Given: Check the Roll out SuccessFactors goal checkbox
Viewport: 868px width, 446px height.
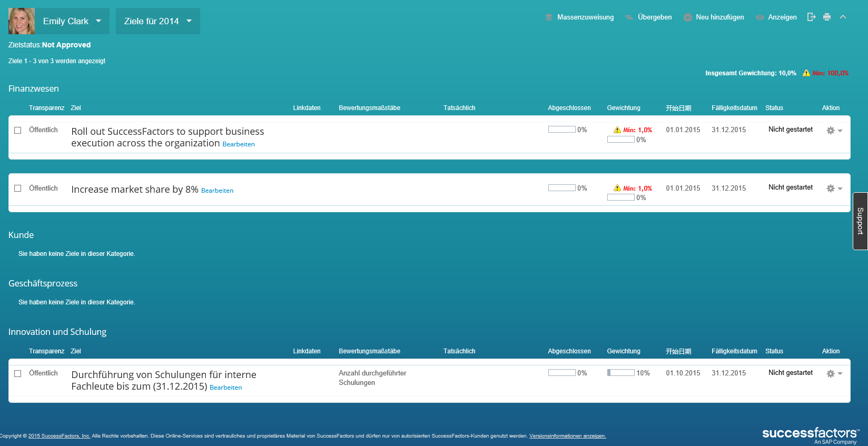Looking at the screenshot, I should point(18,130).
